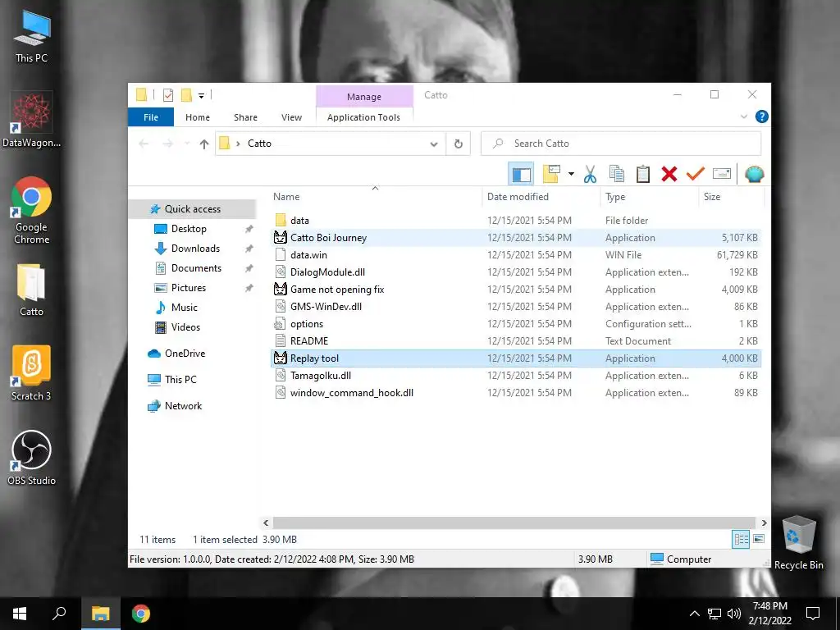Select the Tamagolku.dll file
This screenshot has height=630, width=840.
point(516,376)
